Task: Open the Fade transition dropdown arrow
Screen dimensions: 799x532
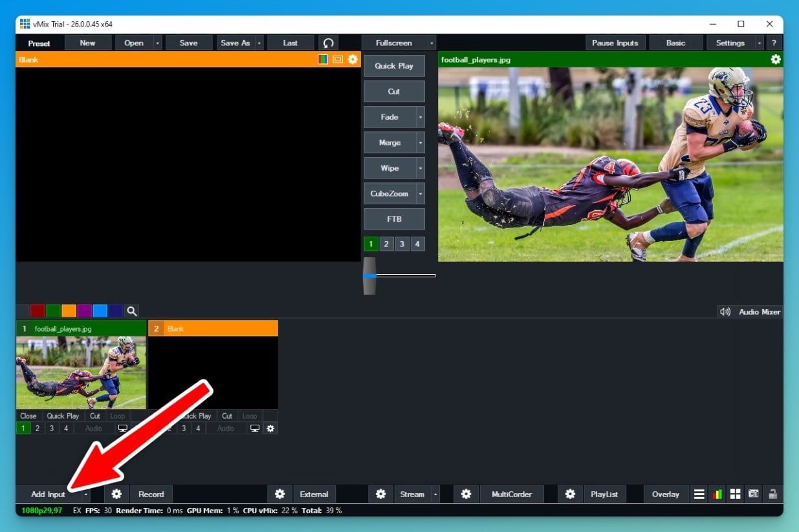Action: [421, 117]
